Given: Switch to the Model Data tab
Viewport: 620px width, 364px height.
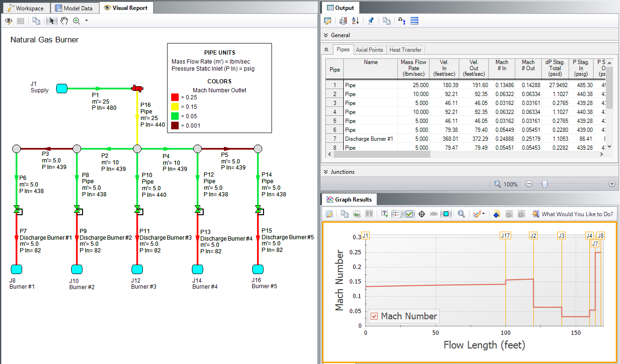Looking at the screenshot, I should tap(75, 8).
